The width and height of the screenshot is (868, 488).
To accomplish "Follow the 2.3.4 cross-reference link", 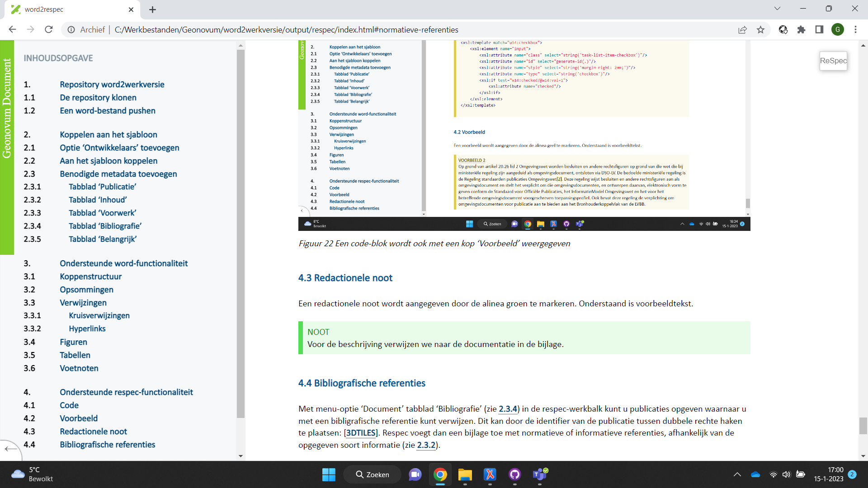I will click(x=508, y=409).
